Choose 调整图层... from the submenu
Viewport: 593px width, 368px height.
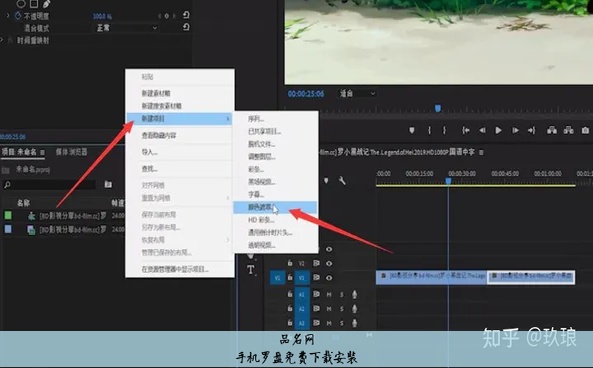(x=275, y=157)
